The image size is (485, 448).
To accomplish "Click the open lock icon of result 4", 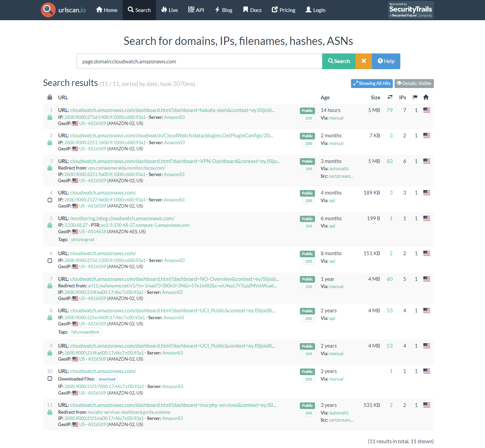I will pyautogui.click(x=50, y=200).
